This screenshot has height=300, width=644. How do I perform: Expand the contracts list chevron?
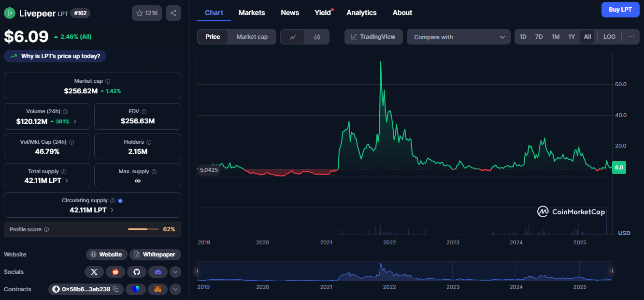tap(175, 289)
